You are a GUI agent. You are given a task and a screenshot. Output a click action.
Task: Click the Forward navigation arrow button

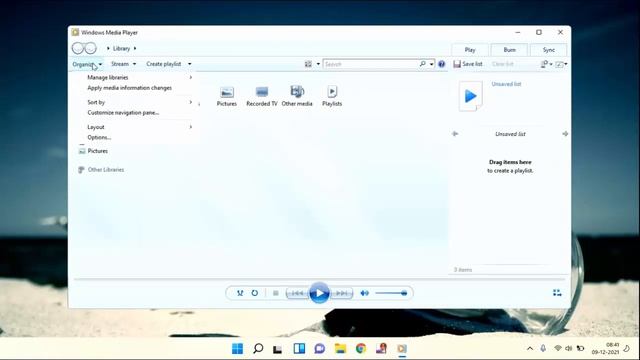[91, 48]
